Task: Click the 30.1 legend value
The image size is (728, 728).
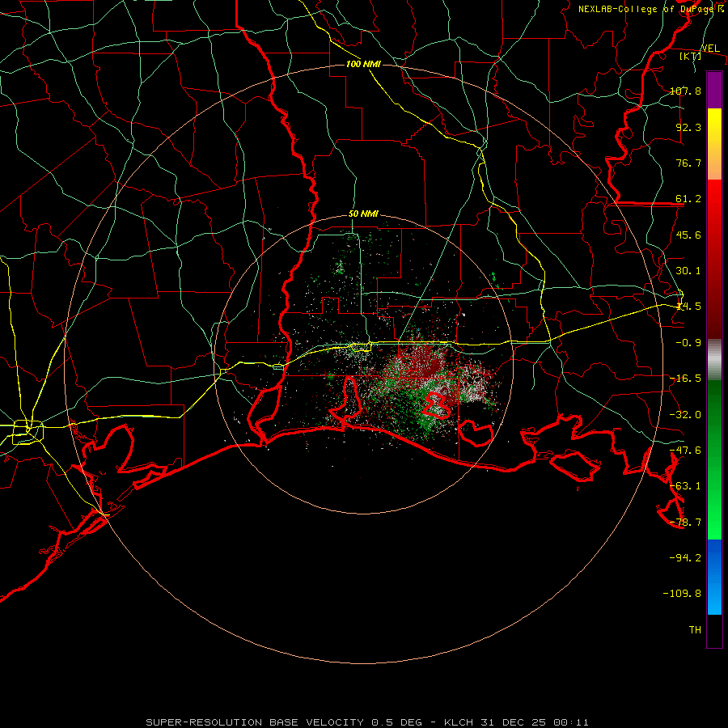Action: [x=688, y=271]
